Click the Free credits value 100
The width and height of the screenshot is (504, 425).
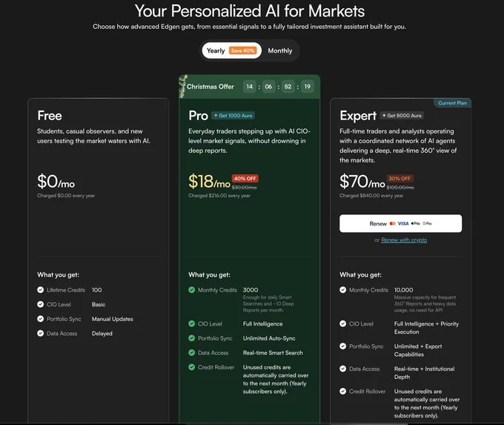tap(97, 290)
